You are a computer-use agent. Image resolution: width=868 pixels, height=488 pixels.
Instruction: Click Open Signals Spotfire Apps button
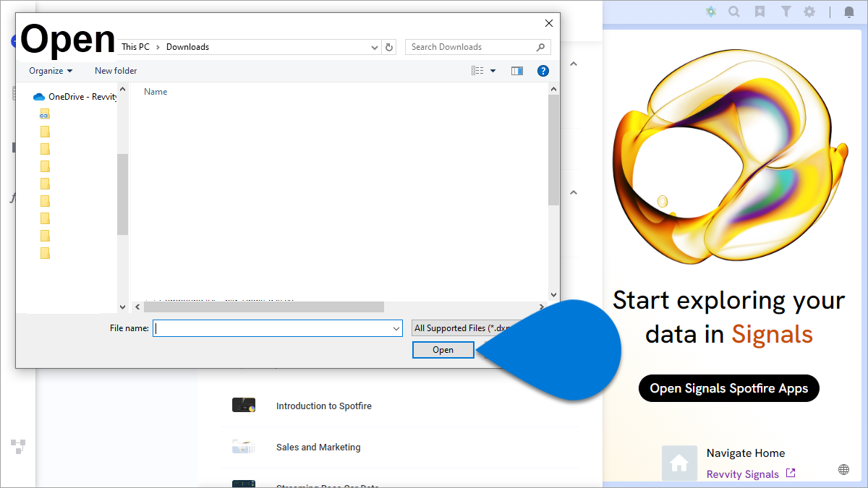(728, 388)
